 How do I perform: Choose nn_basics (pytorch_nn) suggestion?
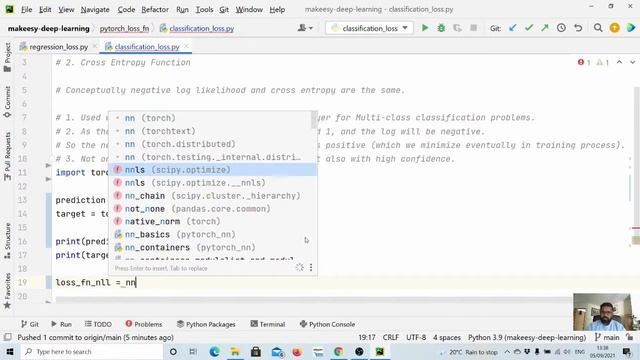point(212,234)
